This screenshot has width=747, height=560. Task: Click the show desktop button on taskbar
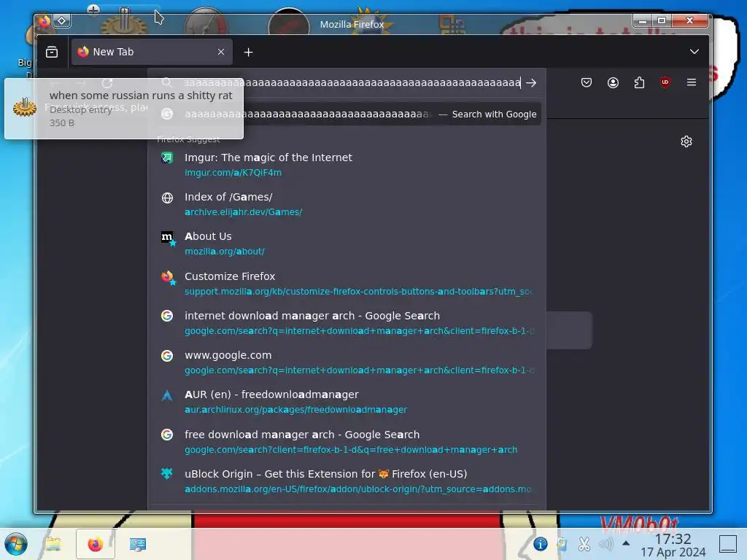click(727, 544)
